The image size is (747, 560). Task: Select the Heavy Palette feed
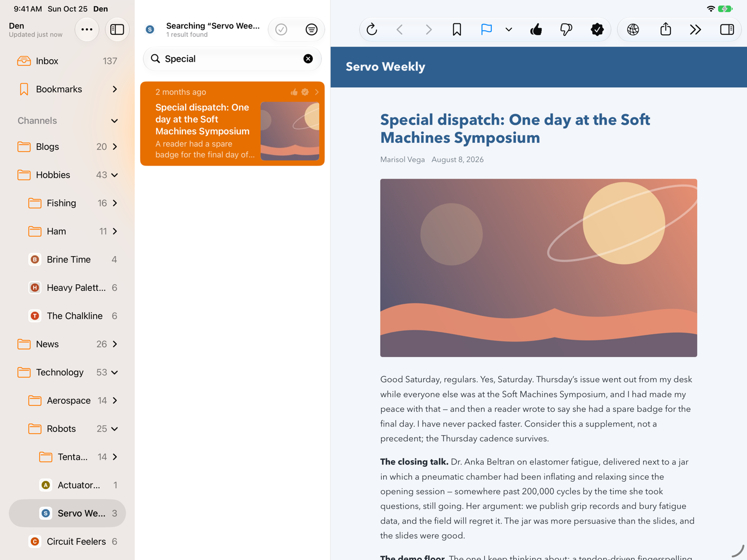(x=67, y=288)
